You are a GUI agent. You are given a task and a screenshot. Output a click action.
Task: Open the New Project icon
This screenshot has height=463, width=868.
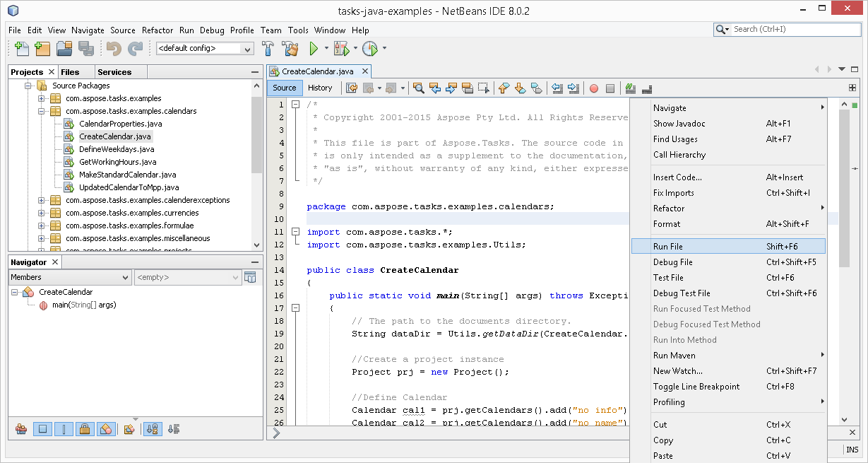click(x=42, y=48)
